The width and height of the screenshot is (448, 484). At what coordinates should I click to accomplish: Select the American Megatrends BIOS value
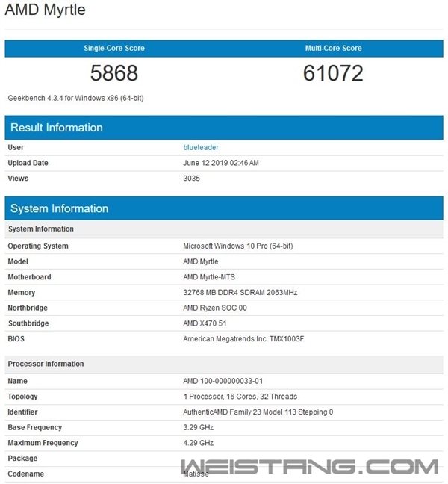[x=243, y=339]
